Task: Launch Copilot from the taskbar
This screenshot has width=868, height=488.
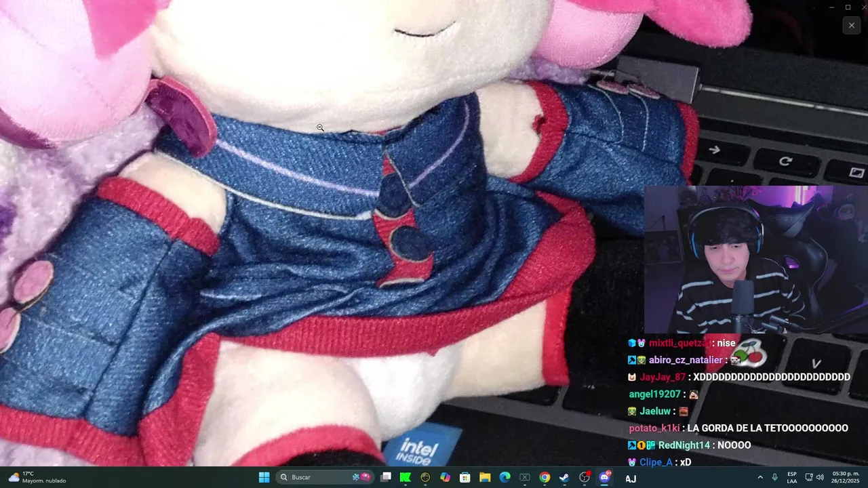Action: click(x=445, y=477)
